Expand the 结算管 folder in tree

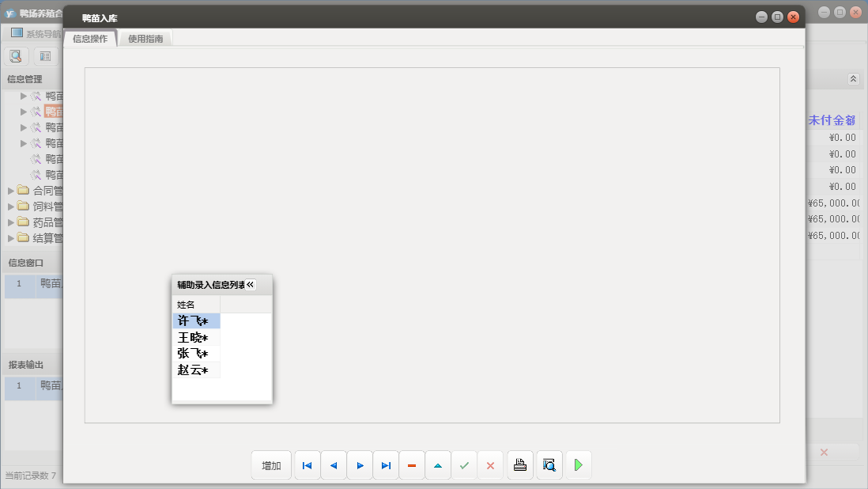(x=10, y=238)
